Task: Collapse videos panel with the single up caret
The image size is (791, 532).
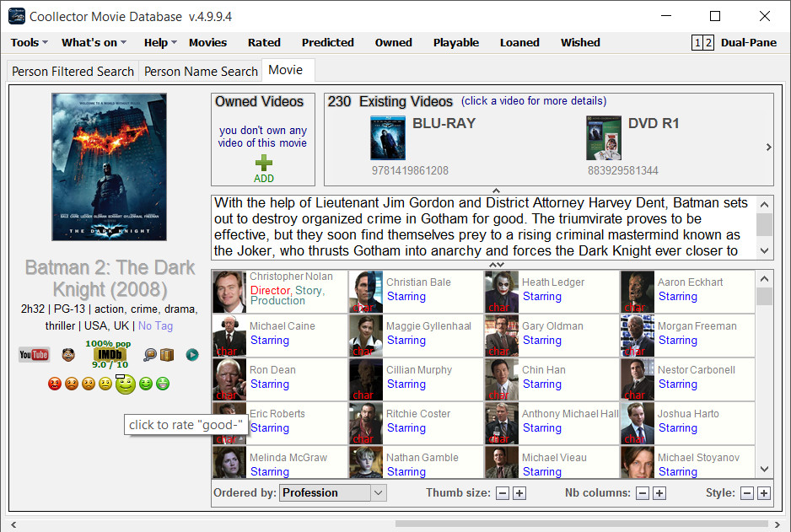Action: tap(497, 191)
